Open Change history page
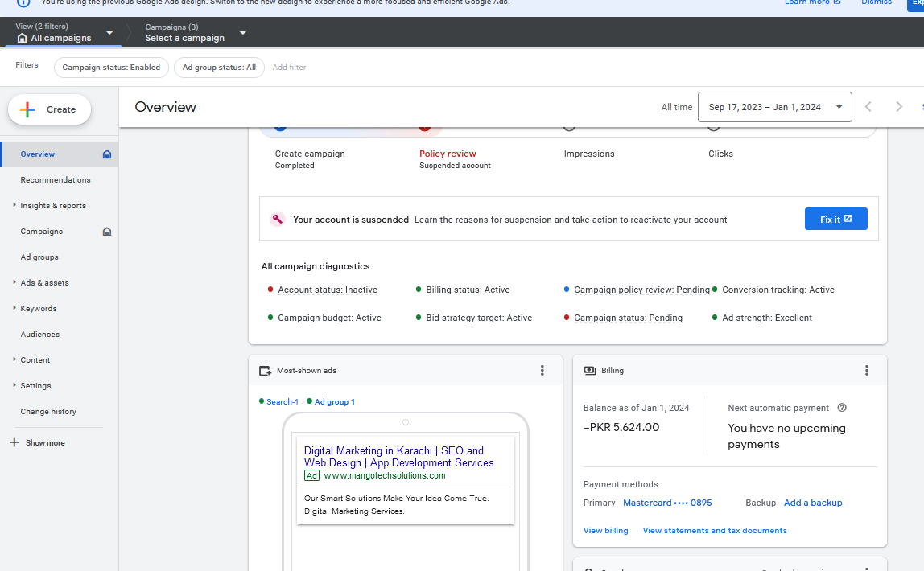This screenshot has height=571, width=924. click(48, 412)
